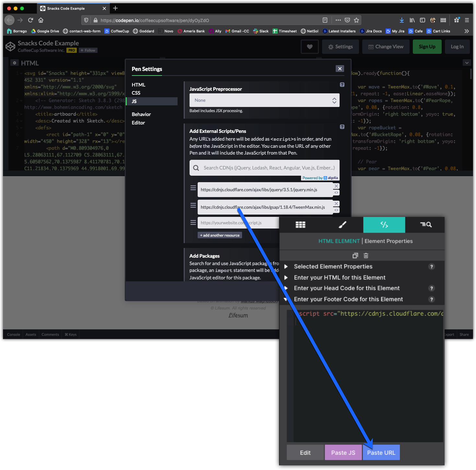Show more bookmarks chevron
476x470 pixels.
pos(467,31)
